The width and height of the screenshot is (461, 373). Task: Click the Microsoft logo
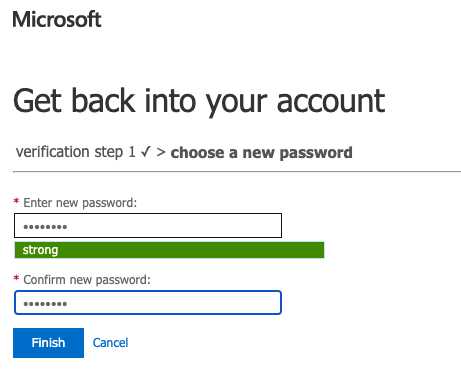[x=57, y=19]
